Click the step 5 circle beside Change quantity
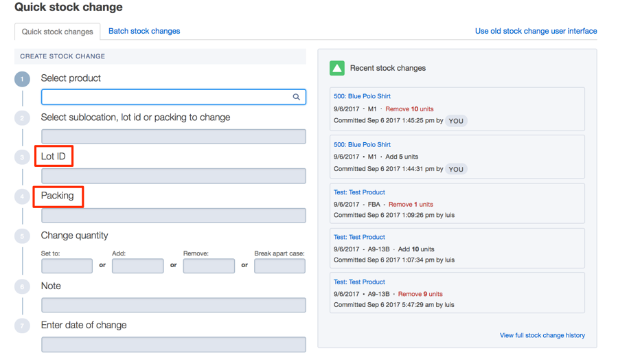Image resolution: width=618 pixels, height=364 pixels. pyautogui.click(x=22, y=236)
